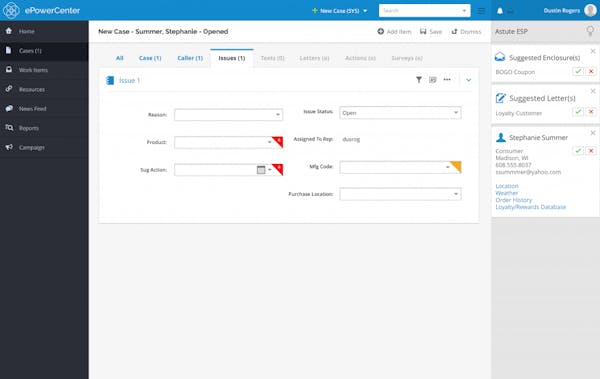Screen dimensions: 600x379
Task: Open Resources in the sidebar
Action: 44,89
